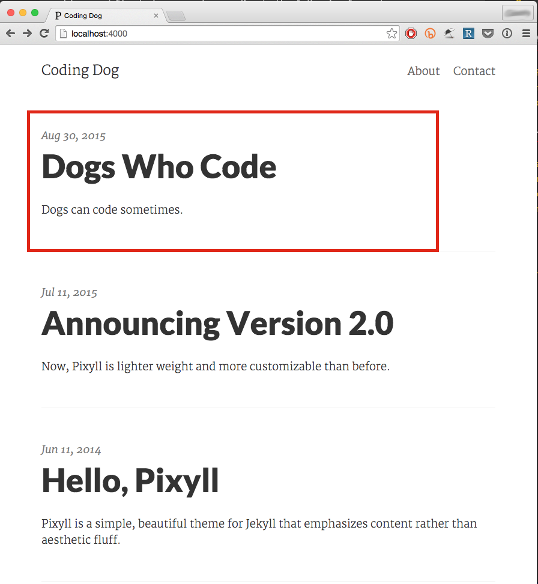Open the Announcing Version 2.0 post
Image resolution: width=538 pixels, height=584 pixels.
click(x=217, y=324)
